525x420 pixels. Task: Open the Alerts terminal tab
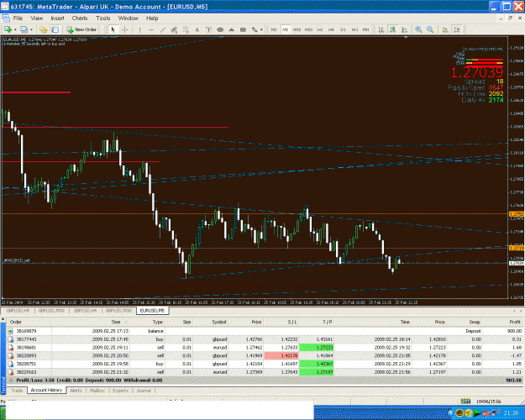tap(76, 391)
